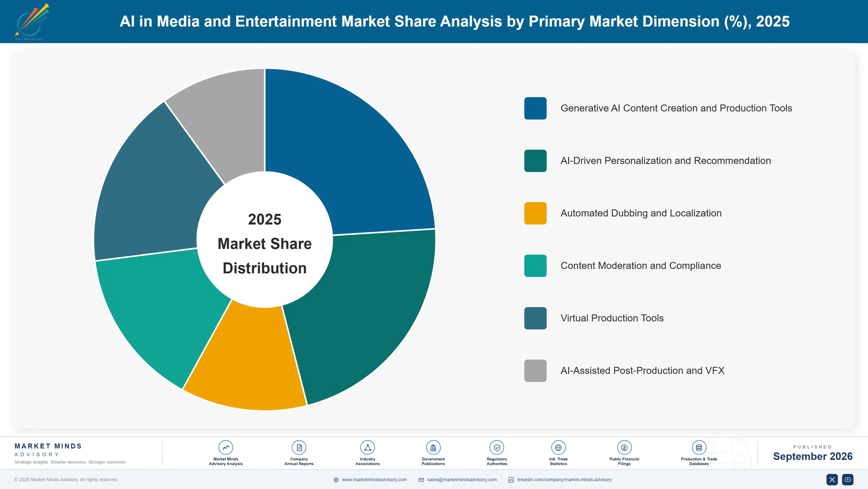Click the globe icon beside website URL
Viewport: 868px width, 489px height.
coord(336,480)
